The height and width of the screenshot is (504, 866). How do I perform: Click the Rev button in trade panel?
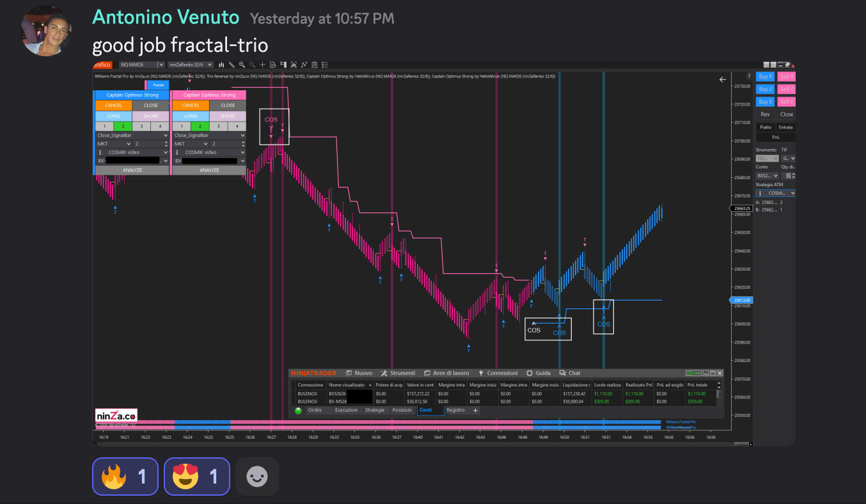pyautogui.click(x=765, y=114)
